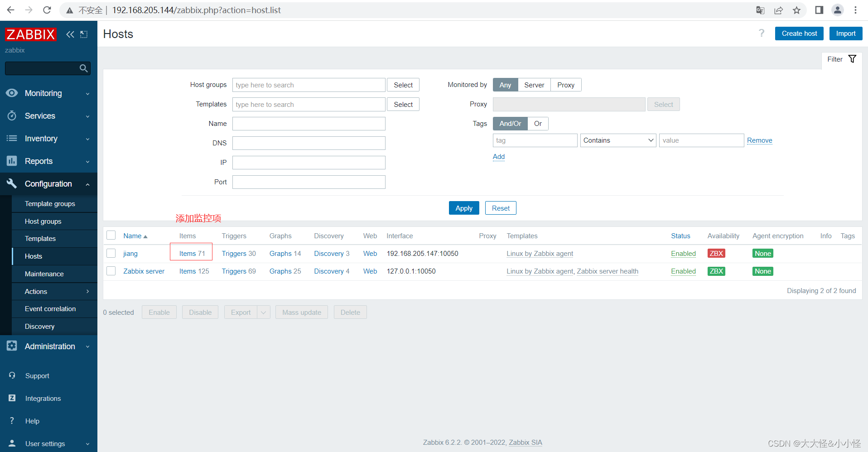This screenshot has width=868, height=452.
Task: Expand the Services menu chevron
Action: click(87, 116)
